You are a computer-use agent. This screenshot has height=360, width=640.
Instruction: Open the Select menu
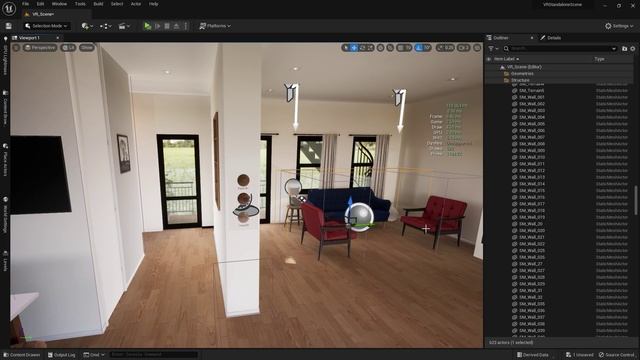tap(117, 4)
